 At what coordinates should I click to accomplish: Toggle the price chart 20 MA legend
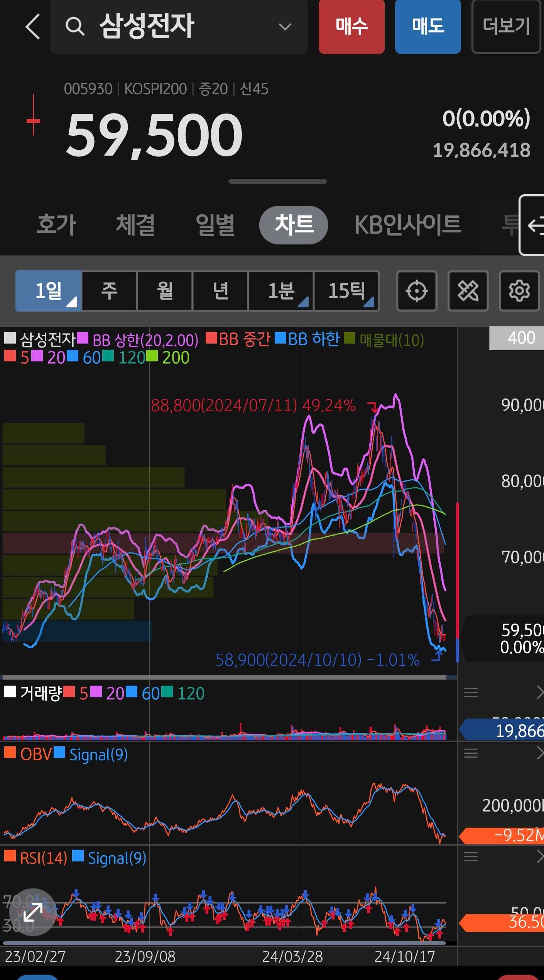pyautogui.click(x=48, y=358)
